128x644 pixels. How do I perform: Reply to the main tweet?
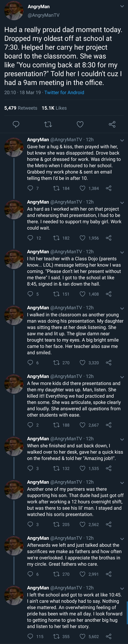(x=16, y=124)
